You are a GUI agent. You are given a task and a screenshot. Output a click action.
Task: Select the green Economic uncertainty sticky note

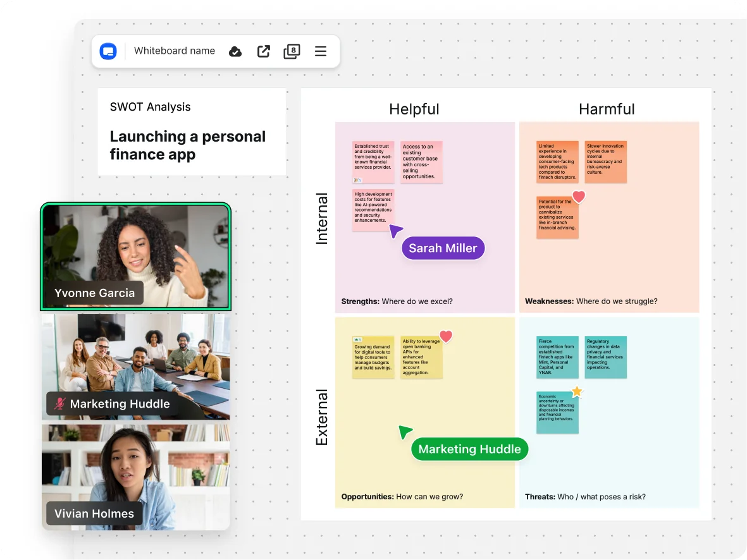[557, 413]
